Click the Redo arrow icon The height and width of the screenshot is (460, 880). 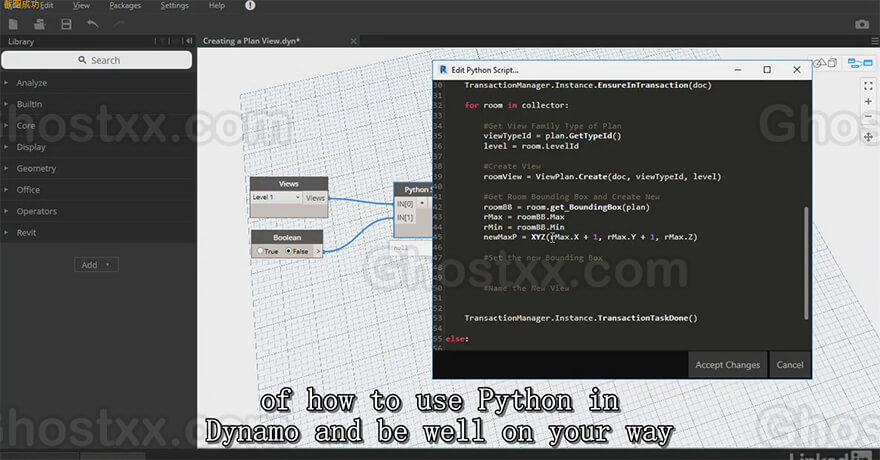coord(119,24)
